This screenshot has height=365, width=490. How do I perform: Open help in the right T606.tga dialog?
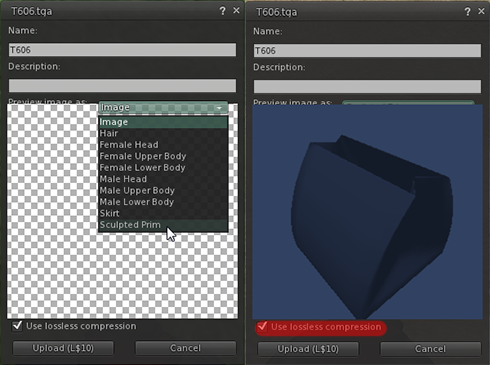click(468, 12)
